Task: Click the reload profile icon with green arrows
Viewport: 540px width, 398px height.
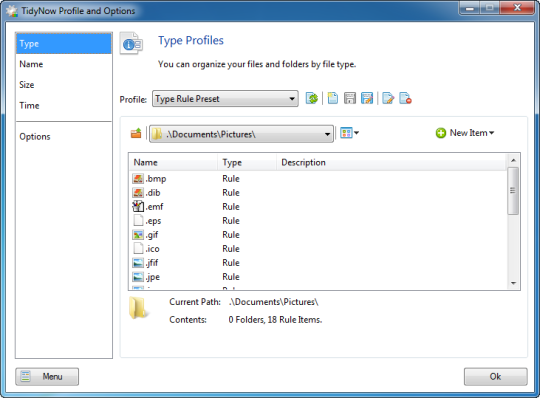Action: pyautogui.click(x=312, y=98)
